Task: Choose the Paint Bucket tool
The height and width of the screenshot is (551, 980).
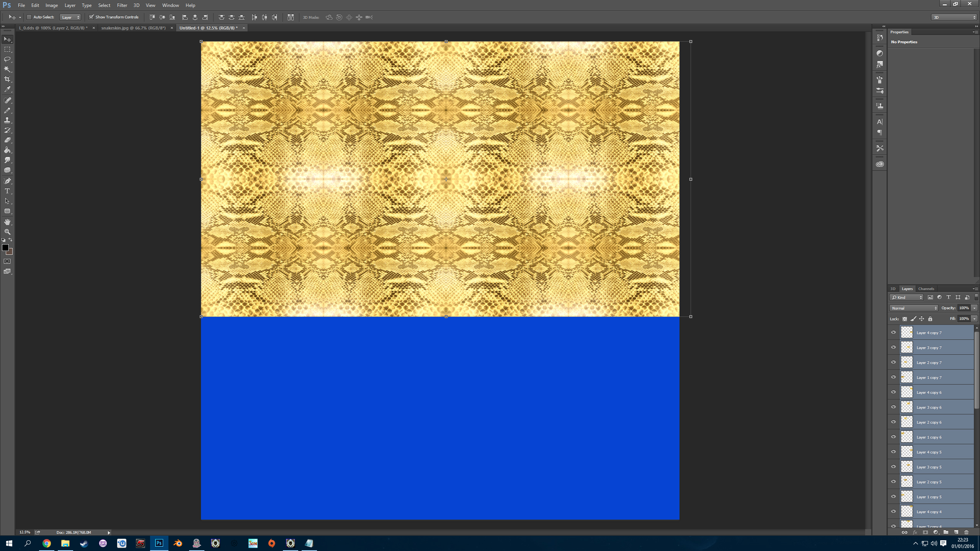Action: coord(7,150)
